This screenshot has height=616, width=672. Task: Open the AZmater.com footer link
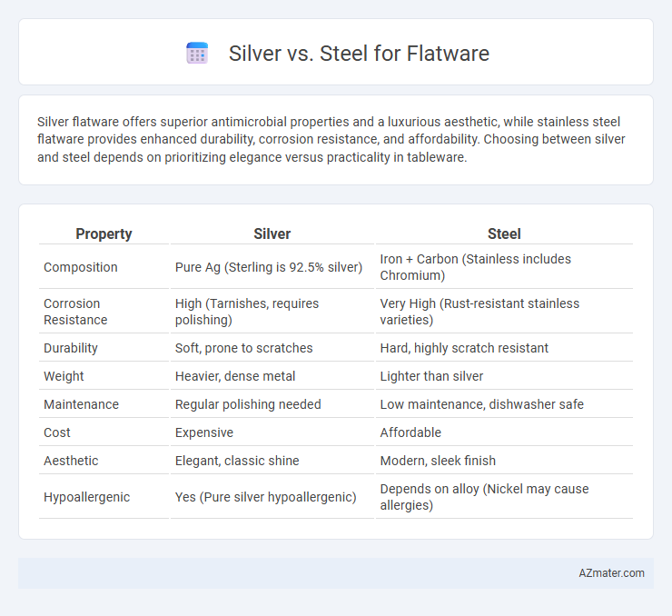pos(611,573)
